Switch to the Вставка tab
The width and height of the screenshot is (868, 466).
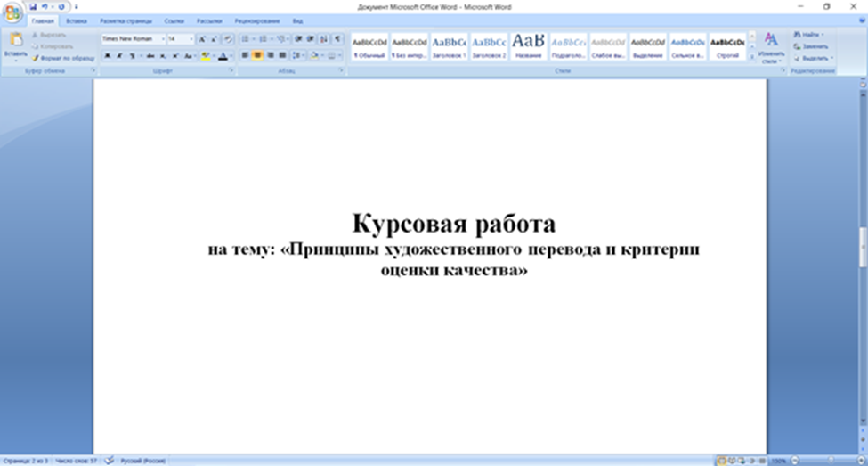point(77,21)
